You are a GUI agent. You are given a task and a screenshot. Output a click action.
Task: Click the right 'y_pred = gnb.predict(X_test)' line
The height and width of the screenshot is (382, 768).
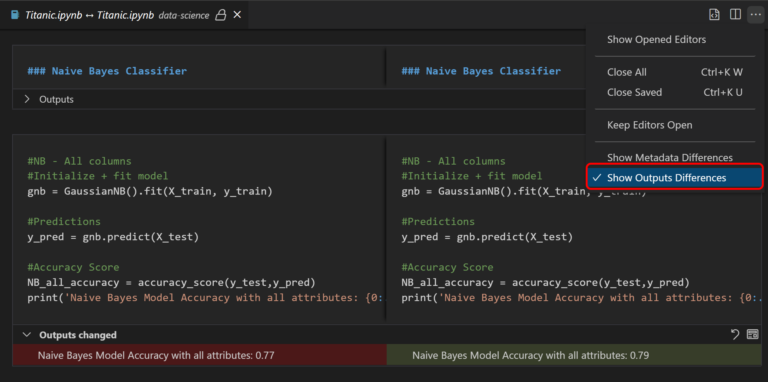coord(487,237)
